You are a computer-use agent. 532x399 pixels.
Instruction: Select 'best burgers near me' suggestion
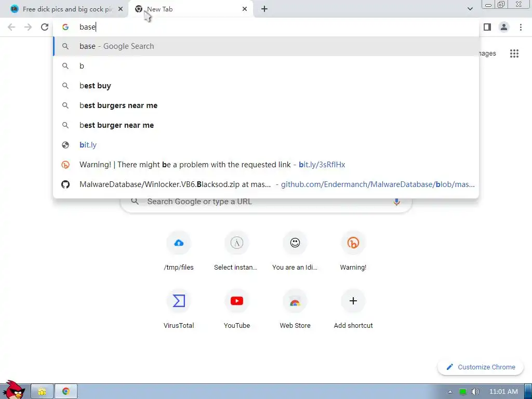point(266,105)
